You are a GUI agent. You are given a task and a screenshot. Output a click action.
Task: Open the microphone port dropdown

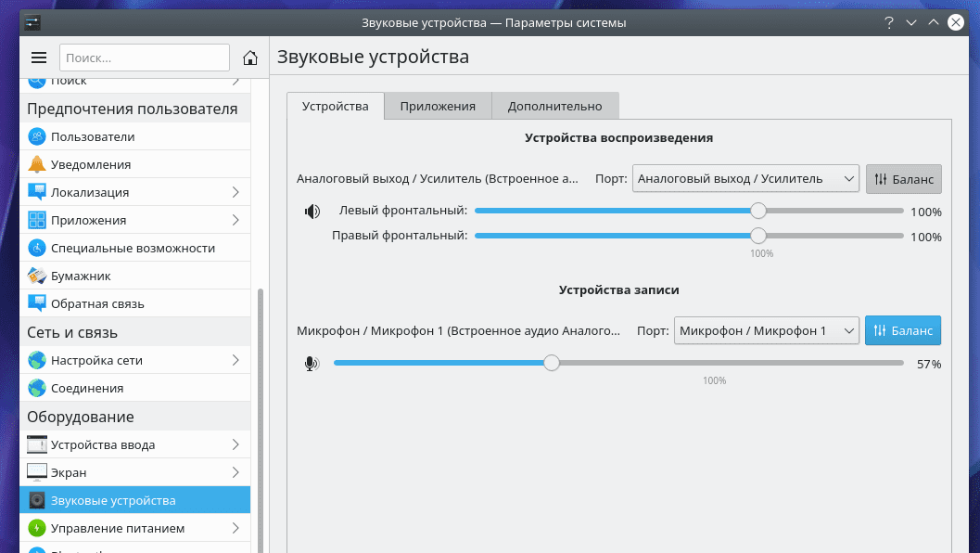point(766,330)
